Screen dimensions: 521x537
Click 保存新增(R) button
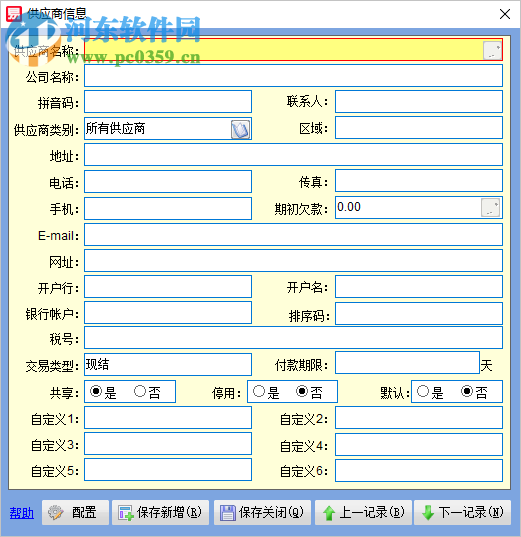point(160,513)
